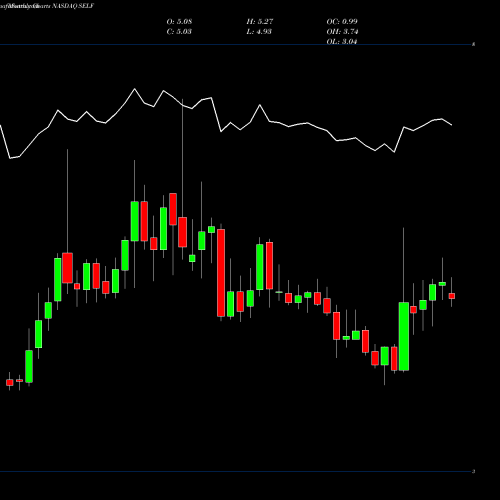Click the tallest green candle near the right side
Viewport: 500px width, 500px height.
pyautogui.click(x=404, y=336)
